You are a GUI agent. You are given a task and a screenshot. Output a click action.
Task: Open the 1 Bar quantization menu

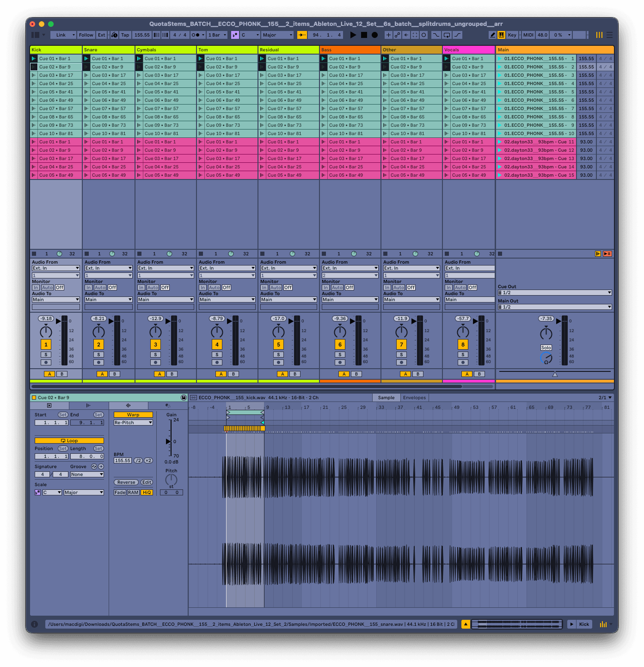click(217, 35)
